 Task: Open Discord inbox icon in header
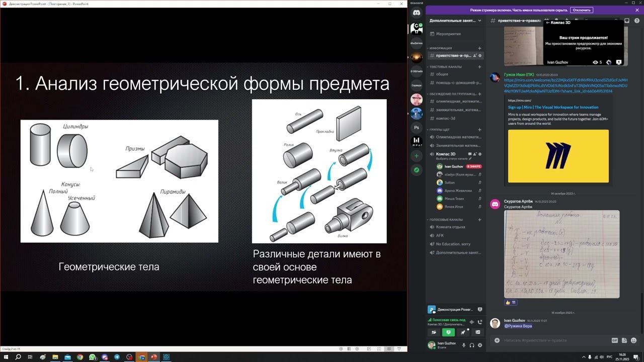[627, 21]
